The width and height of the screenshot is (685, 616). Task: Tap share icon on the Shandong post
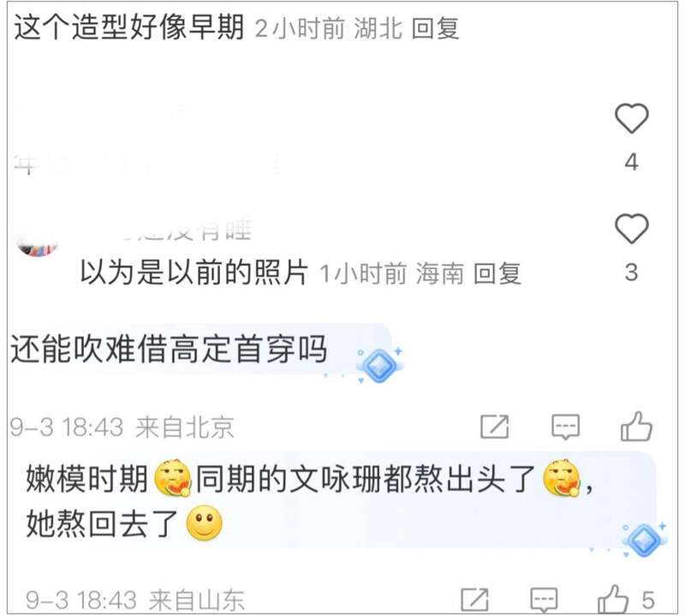[x=474, y=600]
